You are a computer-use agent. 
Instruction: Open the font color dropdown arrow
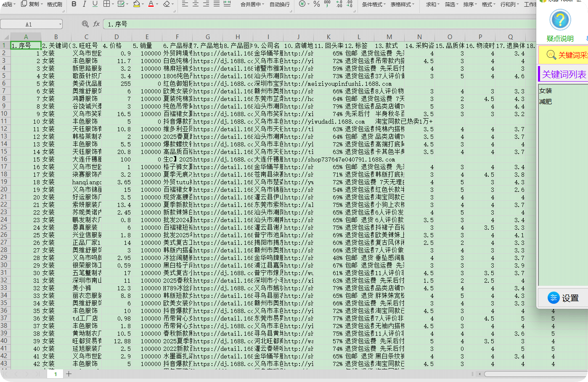[x=157, y=4]
